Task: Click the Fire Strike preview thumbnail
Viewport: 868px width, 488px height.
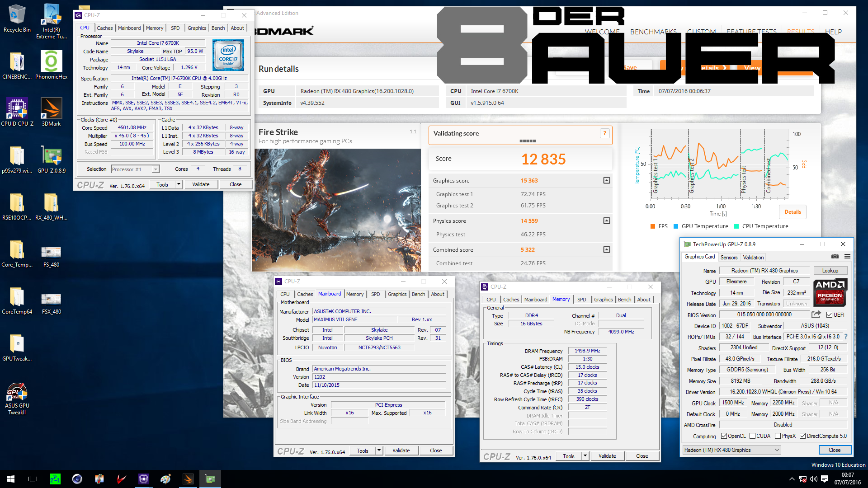Action: click(336, 210)
